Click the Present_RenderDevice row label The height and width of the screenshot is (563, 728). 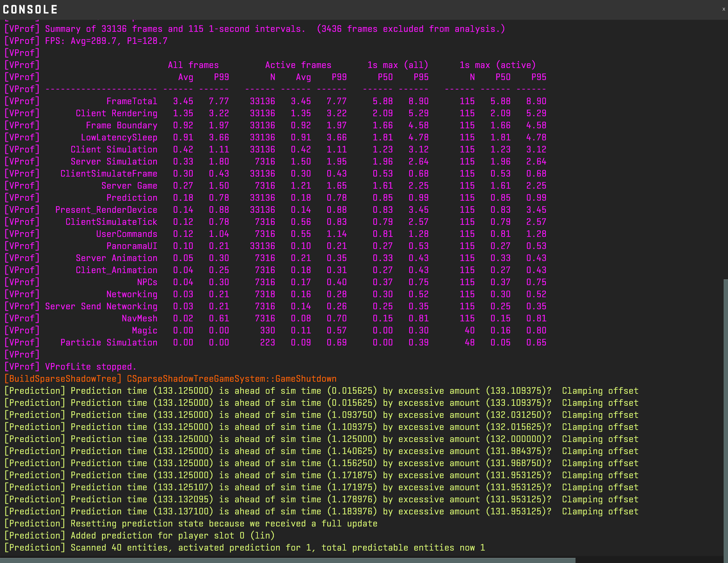click(x=106, y=210)
